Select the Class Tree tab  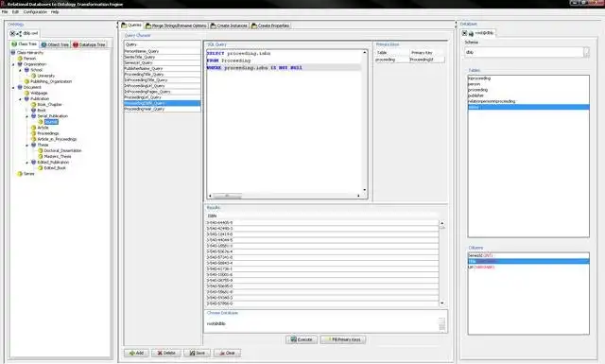[24, 44]
